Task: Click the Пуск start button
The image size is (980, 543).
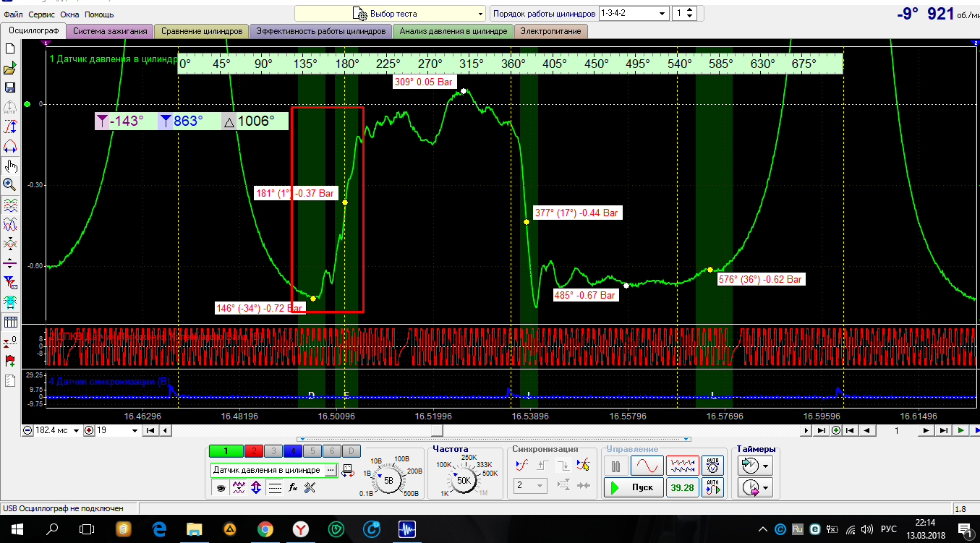Action: [x=634, y=487]
